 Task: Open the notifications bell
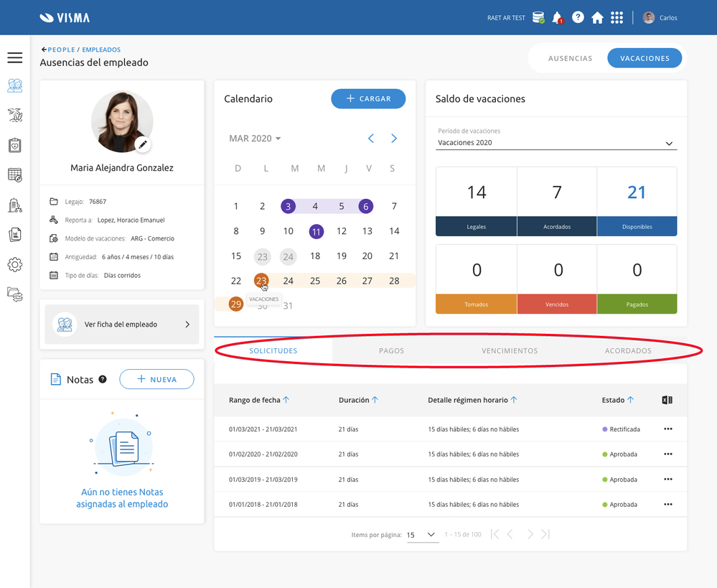pyautogui.click(x=557, y=18)
